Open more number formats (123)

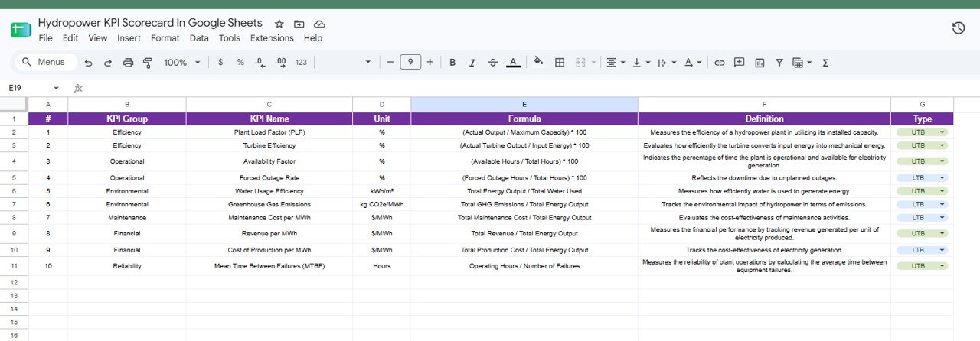click(x=301, y=63)
